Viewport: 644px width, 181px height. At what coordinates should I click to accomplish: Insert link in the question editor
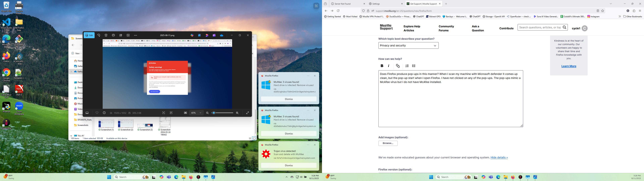tap(398, 66)
